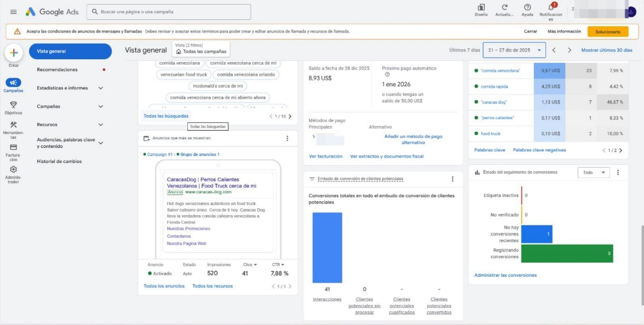The height and width of the screenshot is (325, 644).
Task: Expand Campañas sidebar section
Action: click(x=101, y=106)
